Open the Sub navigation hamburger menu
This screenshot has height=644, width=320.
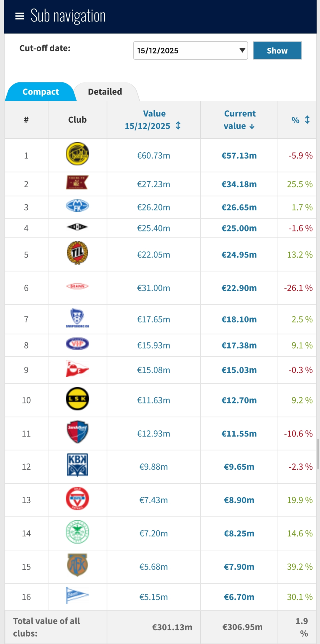tap(20, 16)
